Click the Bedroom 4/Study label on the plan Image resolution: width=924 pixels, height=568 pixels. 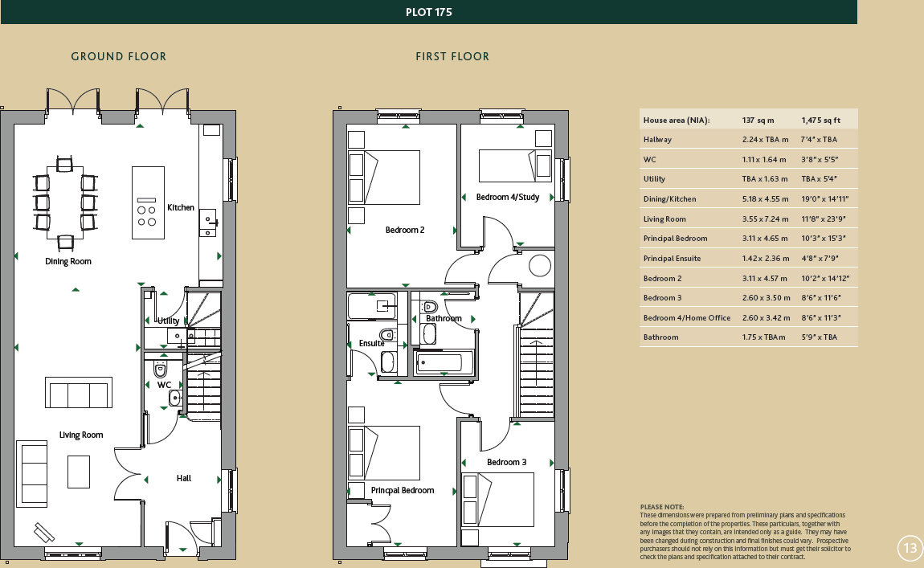(508, 197)
